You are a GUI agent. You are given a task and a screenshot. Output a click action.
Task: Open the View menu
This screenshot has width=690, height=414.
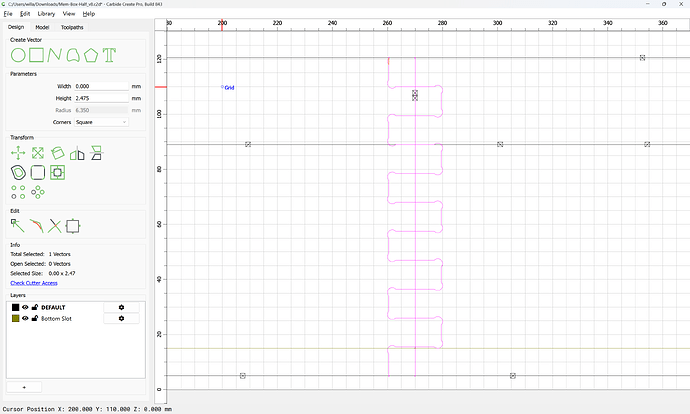click(69, 14)
